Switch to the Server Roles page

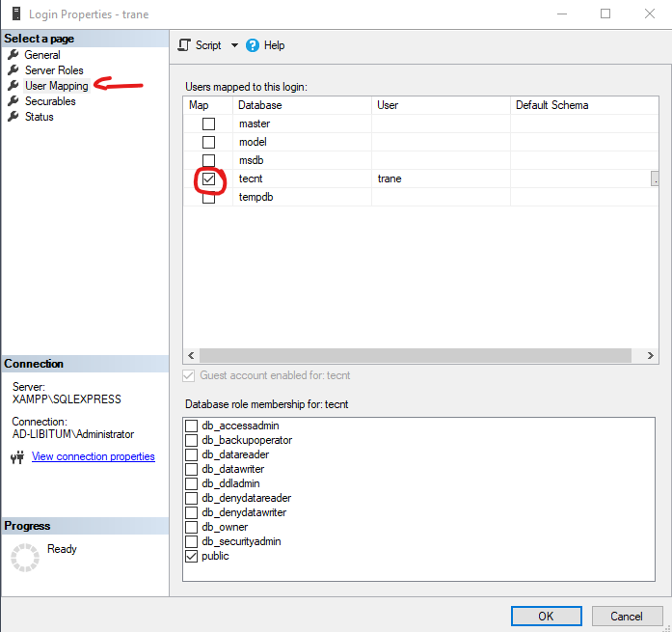[54, 70]
